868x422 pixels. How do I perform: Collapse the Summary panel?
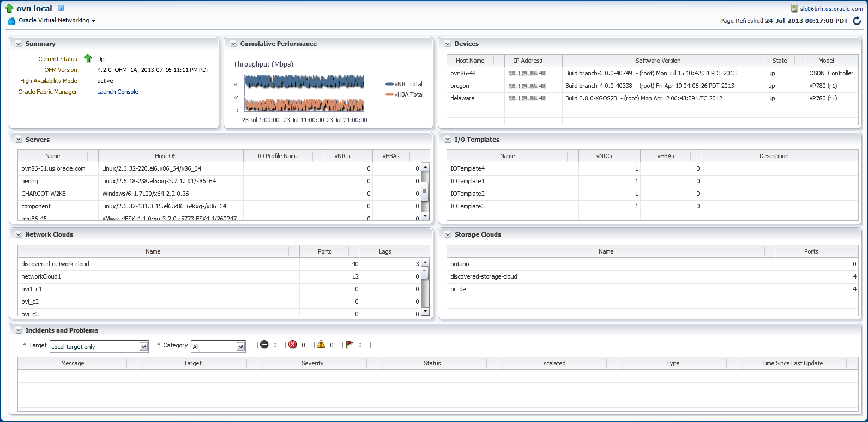pos(19,44)
